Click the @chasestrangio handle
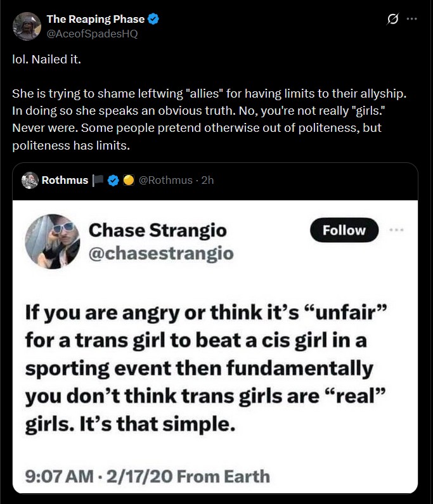 pos(161,254)
